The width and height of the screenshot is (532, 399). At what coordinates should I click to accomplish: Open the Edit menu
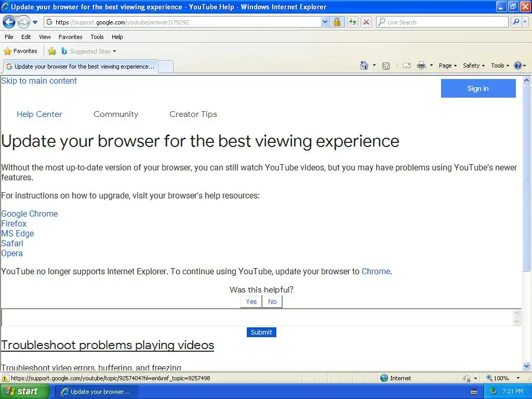[26, 37]
